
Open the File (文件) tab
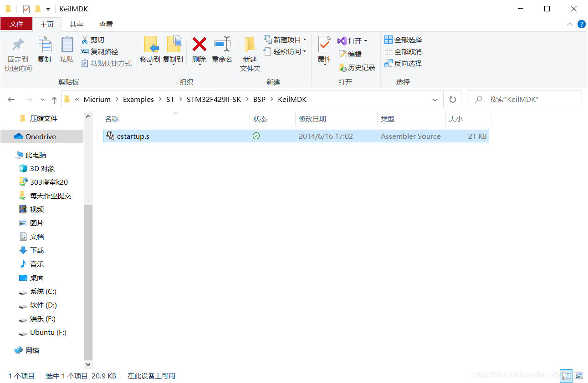(16, 24)
